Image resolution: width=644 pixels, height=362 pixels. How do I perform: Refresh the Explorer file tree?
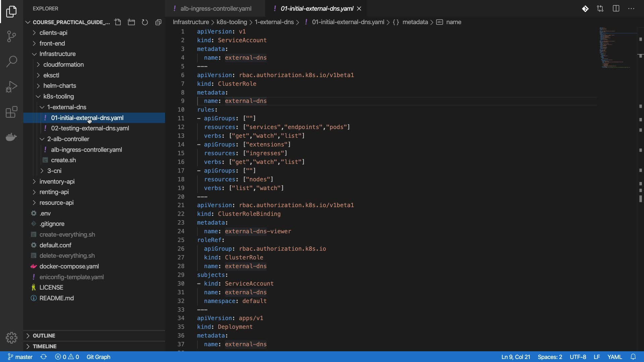145,22
